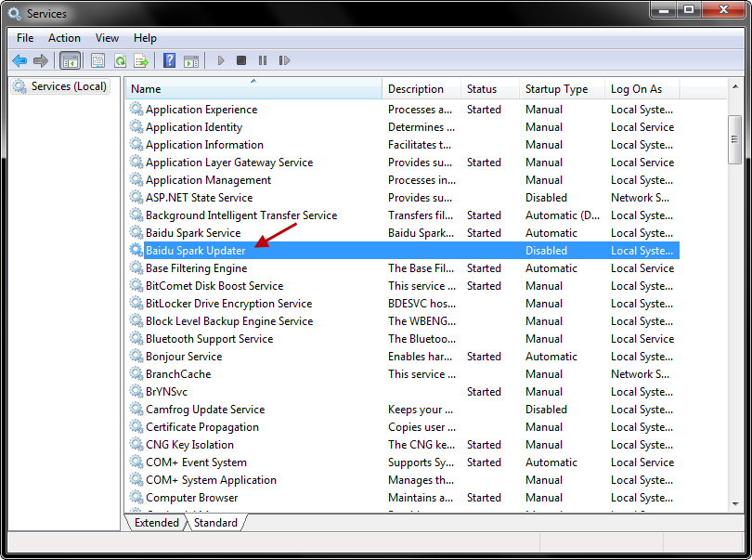Open the View menu
The image size is (752, 560).
click(x=107, y=38)
